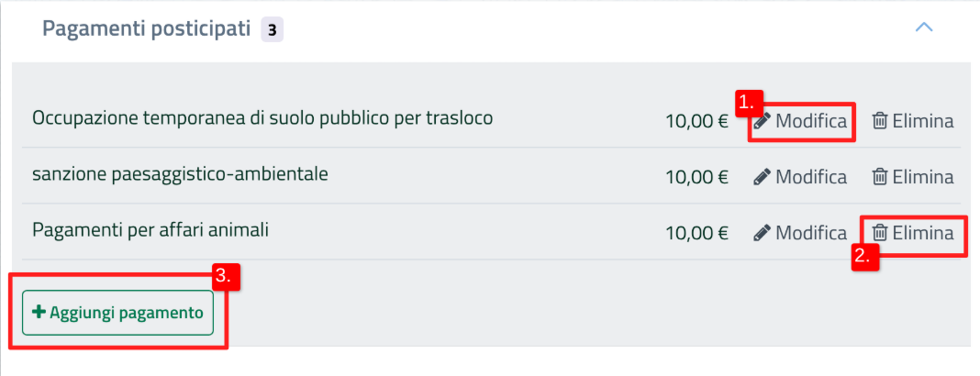Click trash icon for the trasloco payment row
Screen dimensions: 980x376
click(x=879, y=121)
